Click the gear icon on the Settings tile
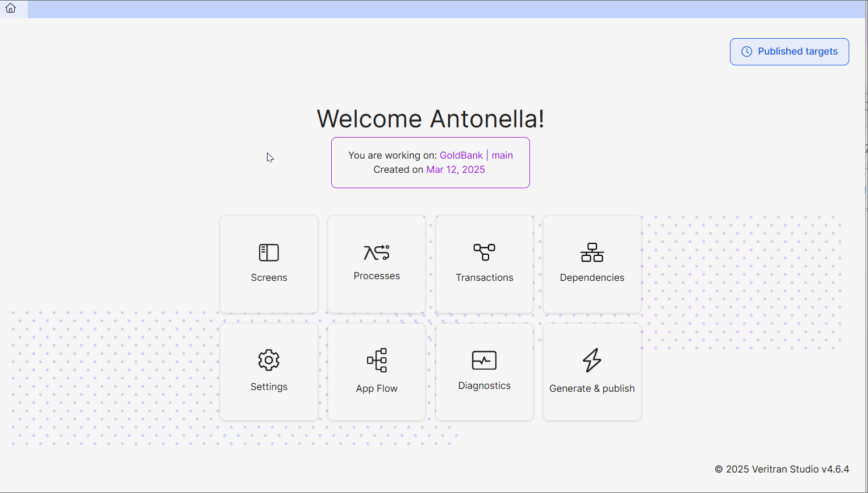 (269, 360)
